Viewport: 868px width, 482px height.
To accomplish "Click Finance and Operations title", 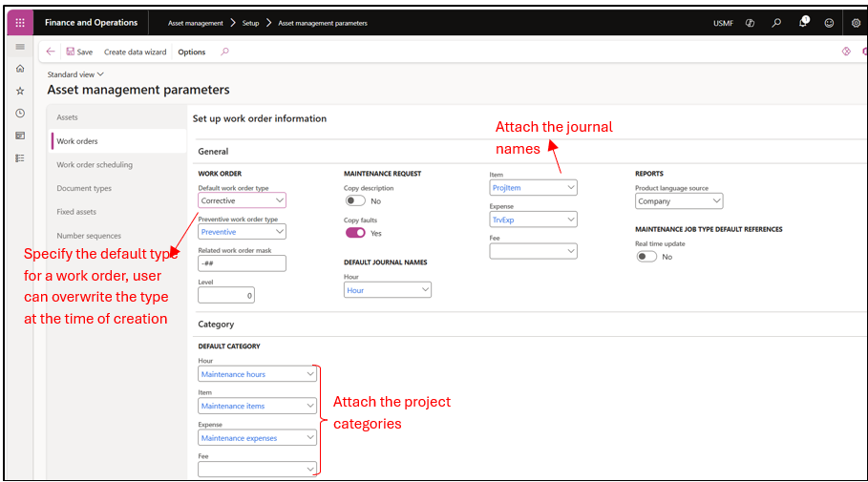I will [x=92, y=23].
